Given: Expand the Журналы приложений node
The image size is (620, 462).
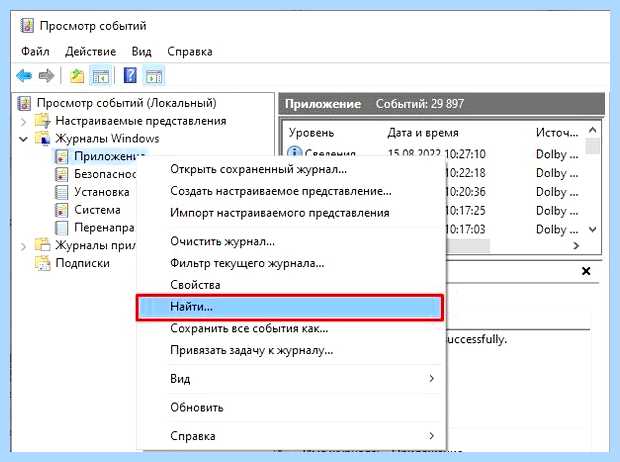Looking at the screenshot, I should (23, 246).
